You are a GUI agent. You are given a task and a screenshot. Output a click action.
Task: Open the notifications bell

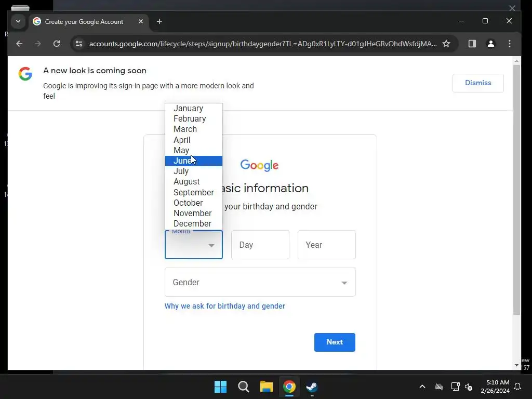tap(517, 387)
